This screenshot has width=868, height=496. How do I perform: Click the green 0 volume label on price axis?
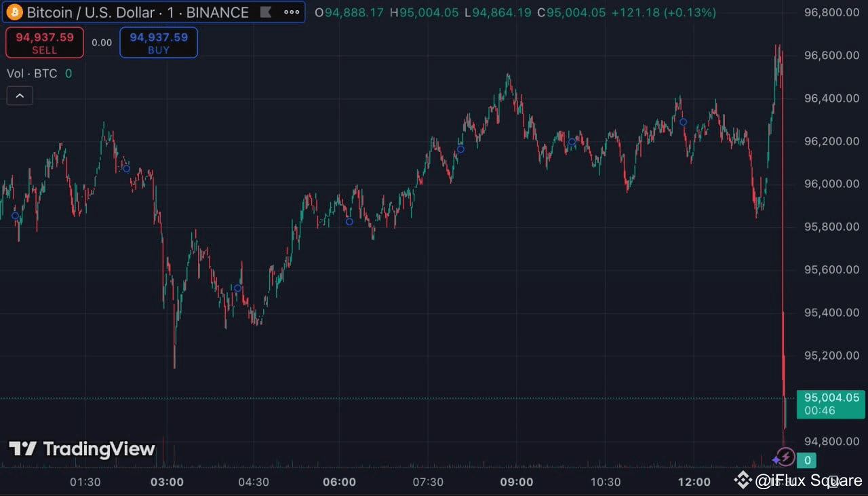(806, 461)
